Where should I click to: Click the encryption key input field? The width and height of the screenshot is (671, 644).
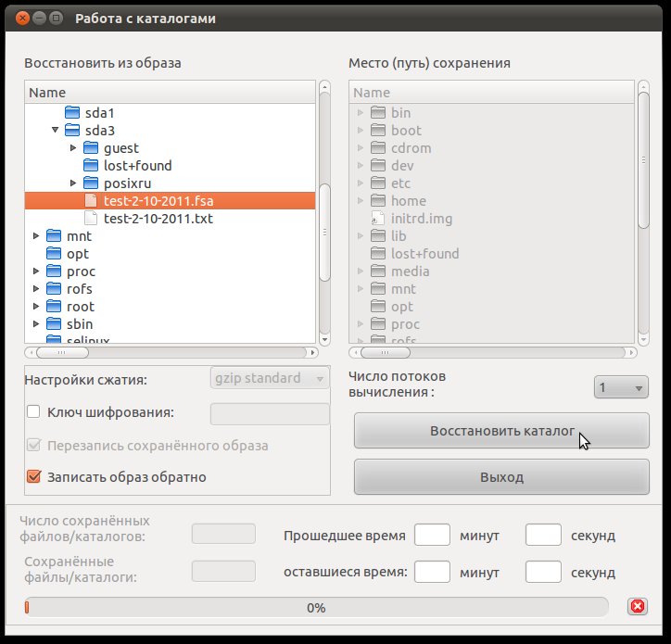(270, 414)
